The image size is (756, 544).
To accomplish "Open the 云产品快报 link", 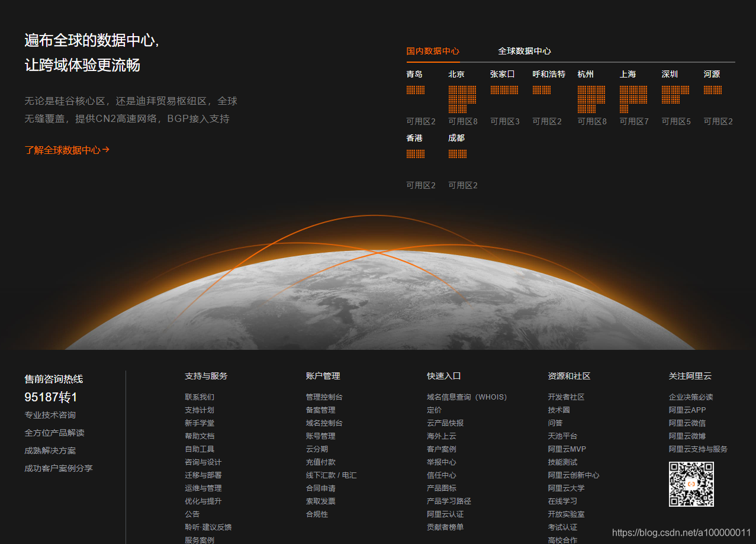I will tap(445, 423).
